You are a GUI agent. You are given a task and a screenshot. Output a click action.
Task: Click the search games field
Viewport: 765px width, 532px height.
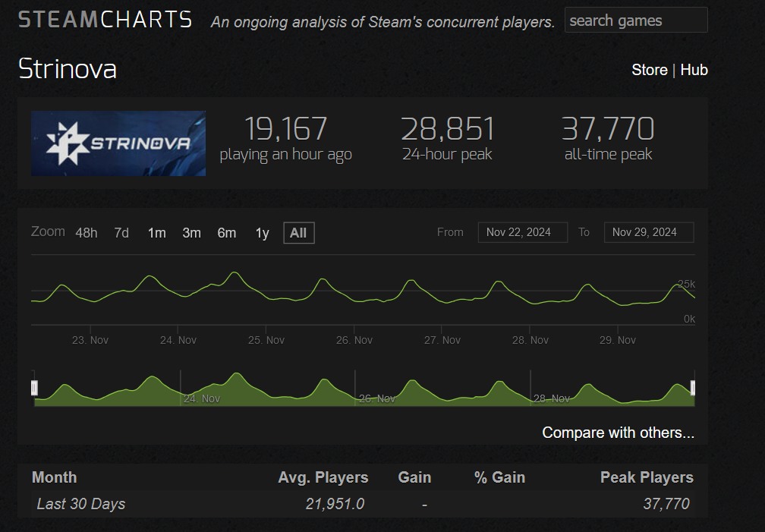click(635, 20)
